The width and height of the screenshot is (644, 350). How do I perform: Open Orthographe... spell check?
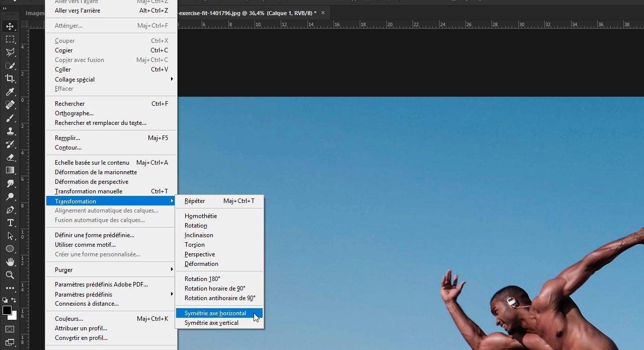pos(111,113)
